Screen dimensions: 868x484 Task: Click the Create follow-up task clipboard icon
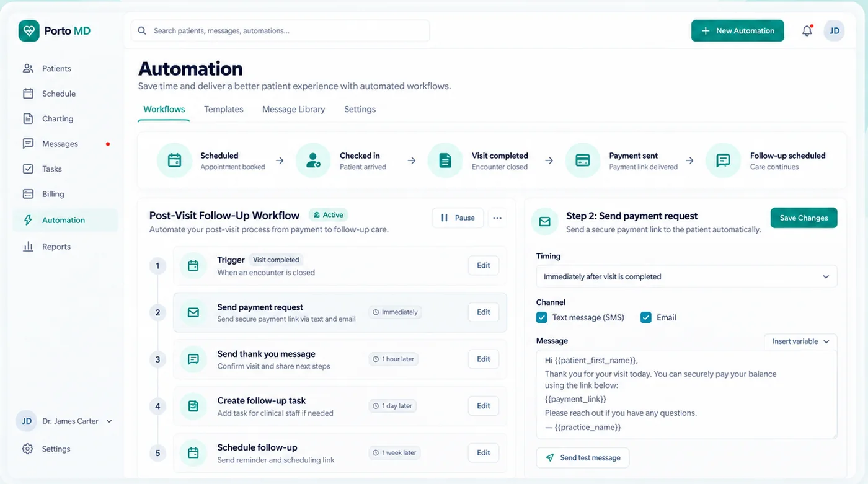coord(193,407)
